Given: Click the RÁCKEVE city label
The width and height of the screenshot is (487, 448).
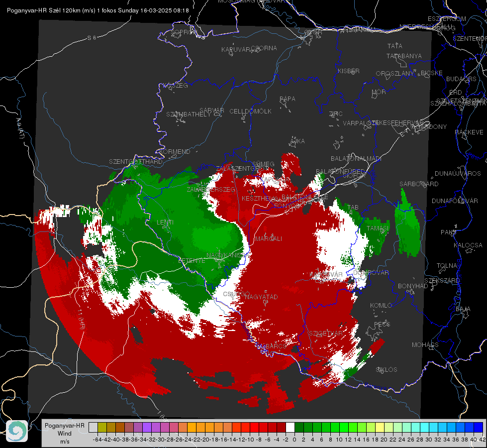Looking at the screenshot, I should coord(469,132).
